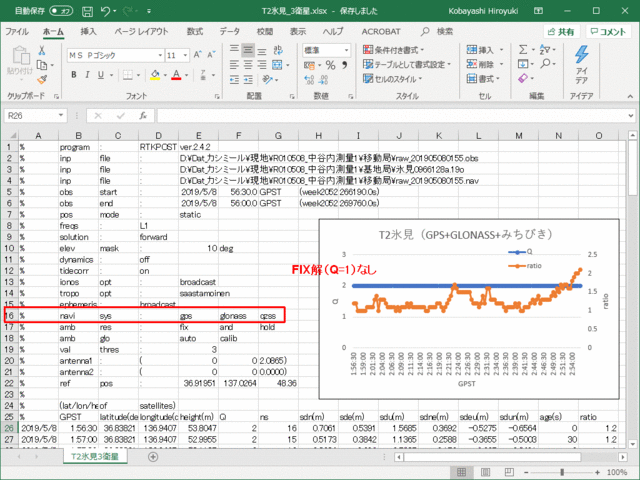Screen dimensions: 640x480
Task: Click the New Sheet plus icon
Action: pyautogui.click(x=153, y=457)
